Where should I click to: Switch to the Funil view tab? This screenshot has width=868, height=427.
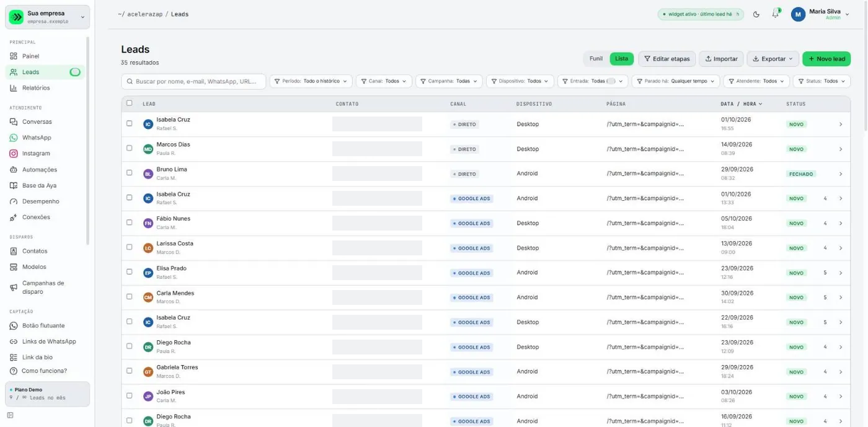click(x=596, y=59)
